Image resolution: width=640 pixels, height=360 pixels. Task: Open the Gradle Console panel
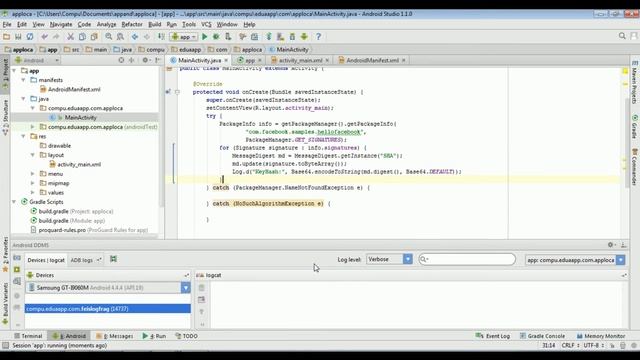click(x=542, y=336)
